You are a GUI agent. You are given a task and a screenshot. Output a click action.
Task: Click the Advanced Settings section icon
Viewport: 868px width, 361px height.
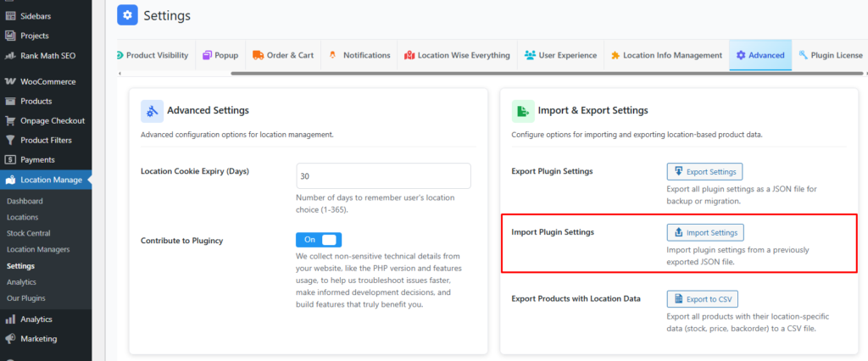click(x=152, y=111)
